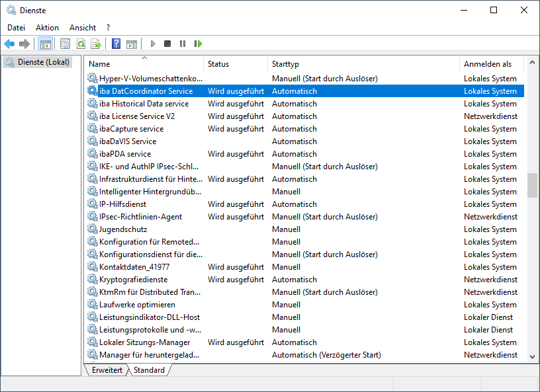
Task: Click gear icon of Kryptografiedienste row
Action: pyautogui.click(x=92, y=279)
